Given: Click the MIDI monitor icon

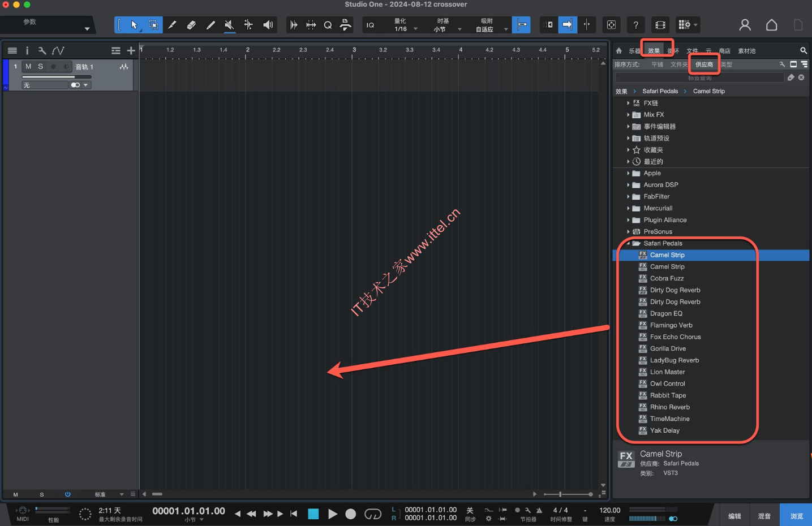Looking at the screenshot, I should click(x=23, y=511).
